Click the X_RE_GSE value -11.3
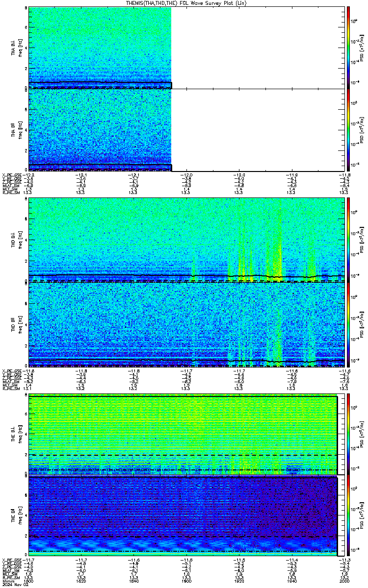 pyautogui.click(x=344, y=559)
